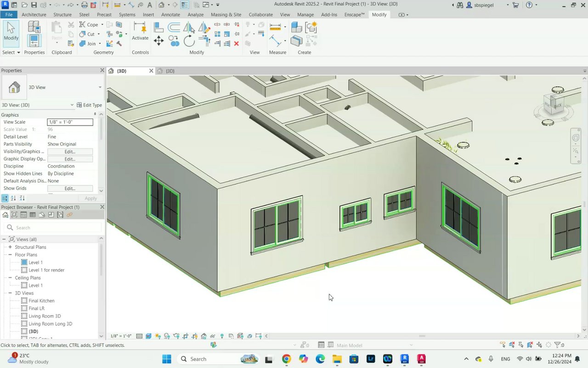This screenshot has height=368, width=588.
Task: Open Google Chrome from the taskbar
Action: coord(286,359)
